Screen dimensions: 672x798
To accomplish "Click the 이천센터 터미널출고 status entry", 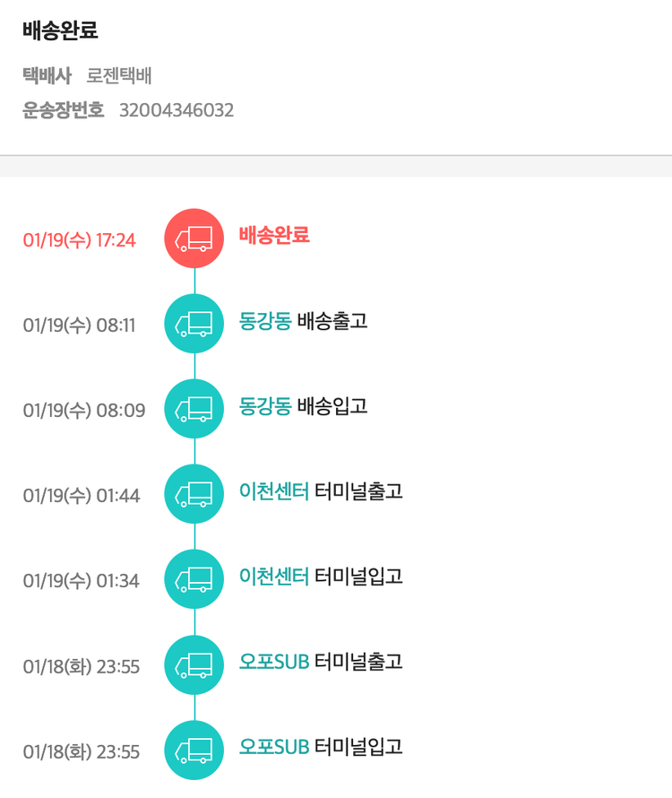I will 321,491.
